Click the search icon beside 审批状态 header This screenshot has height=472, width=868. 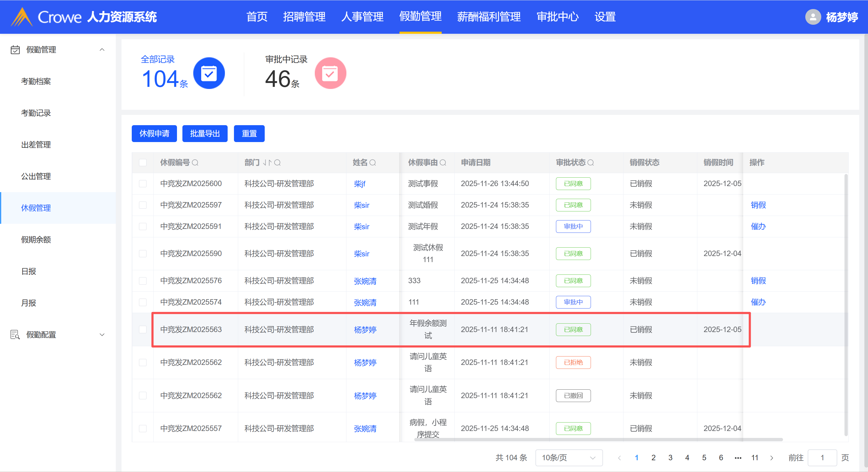point(590,163)
